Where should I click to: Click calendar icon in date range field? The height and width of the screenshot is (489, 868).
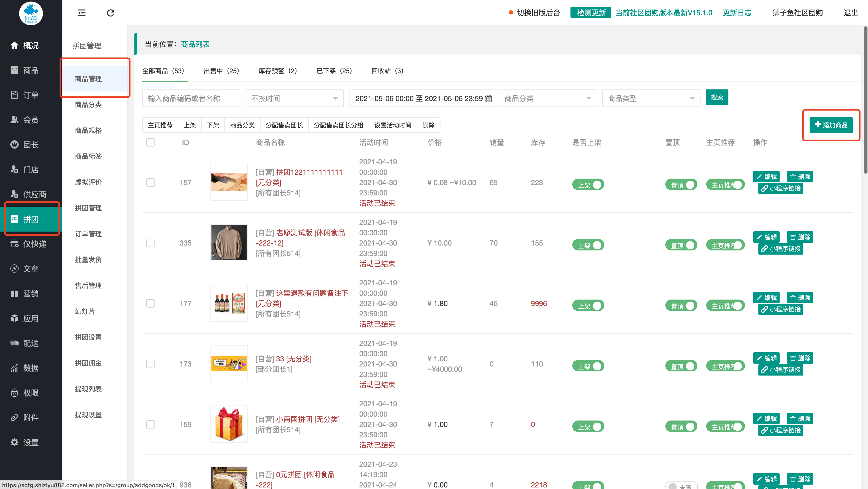tap(488, 98)
